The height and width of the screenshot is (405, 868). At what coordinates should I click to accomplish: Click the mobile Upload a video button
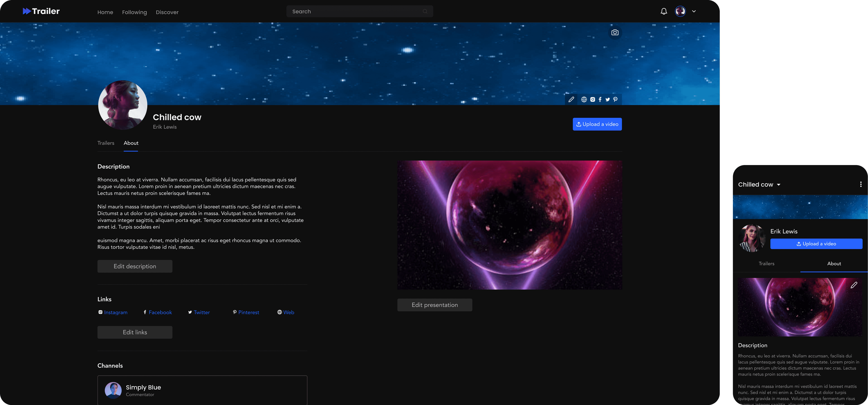(x=816, y=244)
